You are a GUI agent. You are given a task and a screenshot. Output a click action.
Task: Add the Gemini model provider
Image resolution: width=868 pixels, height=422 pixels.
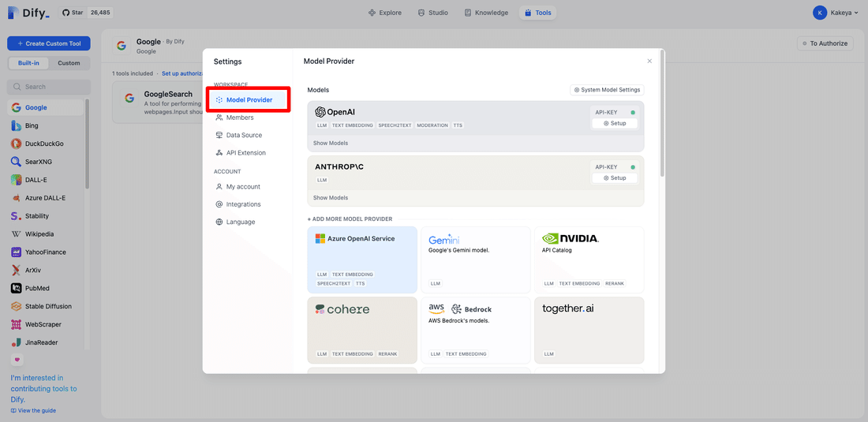[476, 260]
